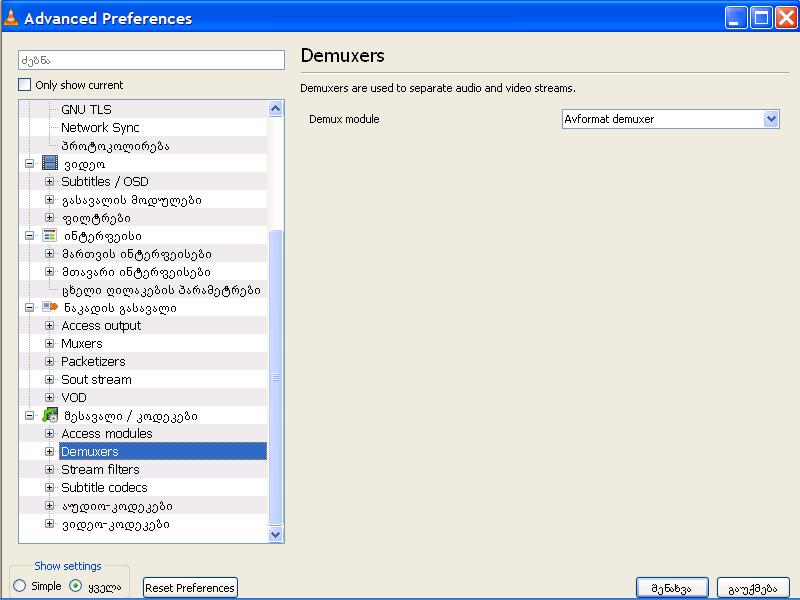Collapse the ინტერფეისი category

coord(30,236)
